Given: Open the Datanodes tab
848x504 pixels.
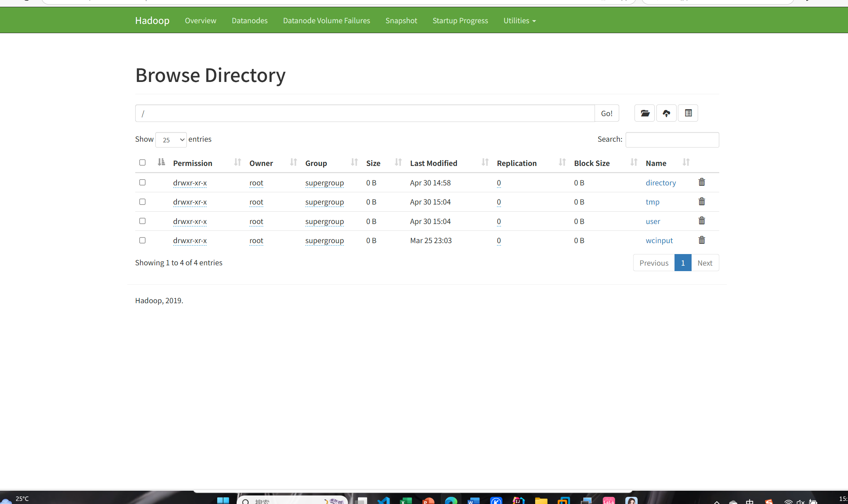Looking at the screenshot, I should pyautogui.click(x=249, y=21).
